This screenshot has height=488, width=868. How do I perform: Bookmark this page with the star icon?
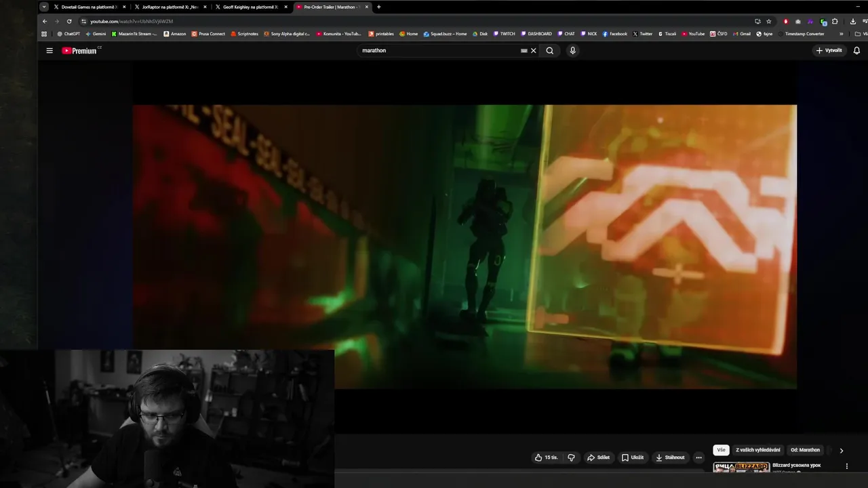(768, 21)
